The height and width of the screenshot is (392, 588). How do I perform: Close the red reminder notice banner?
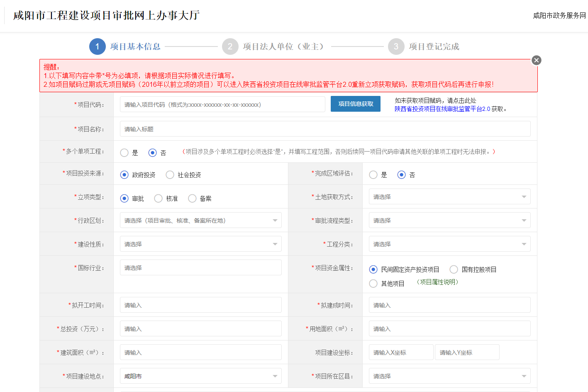[537, 60]
